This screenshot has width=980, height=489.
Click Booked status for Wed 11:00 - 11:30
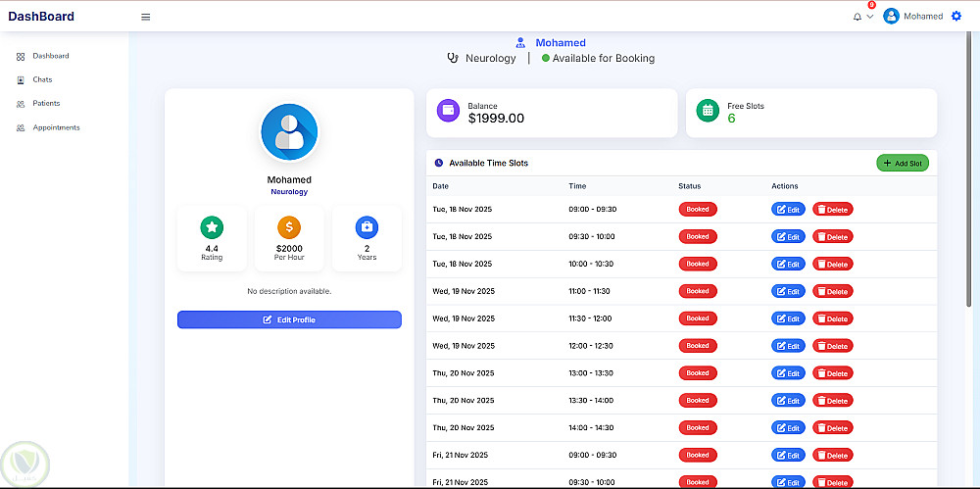coord(698,291)
